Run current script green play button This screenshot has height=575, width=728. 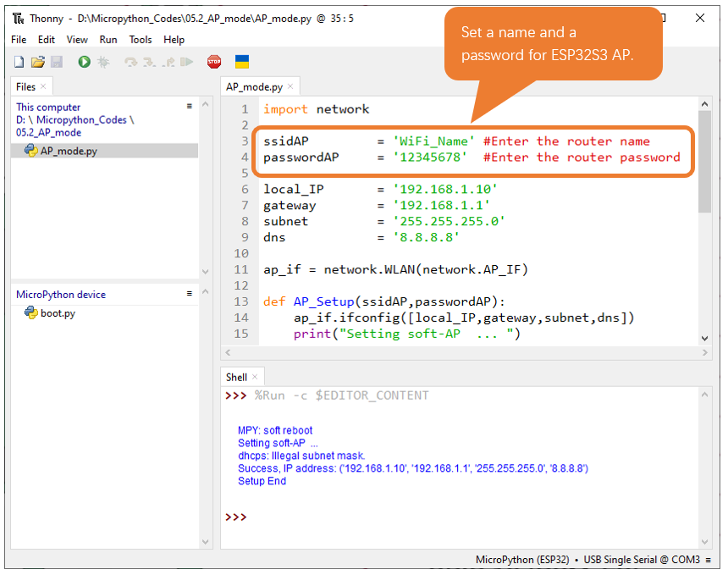[x=84, y=62]
